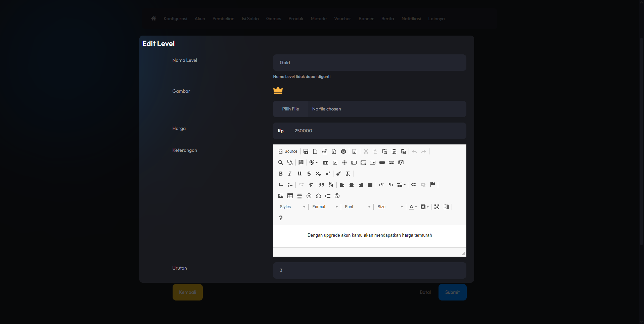The width and height of the screenshot is (644, 324).
Task: Click the Paste icon
Action: 384,151
